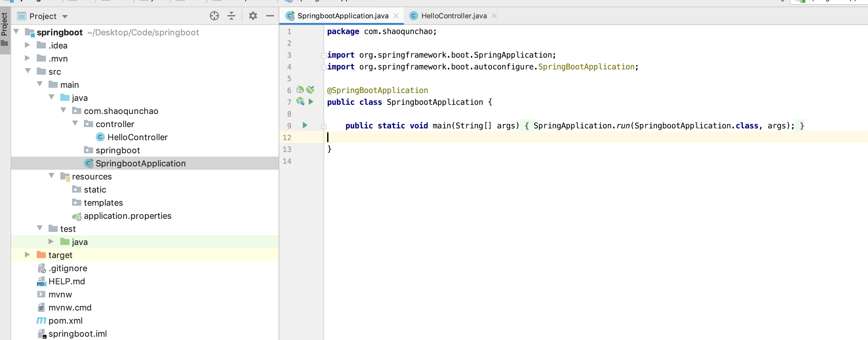This screenshot has height=340, width=868.
Task: Click the application.properties Spring leaf icon
Action: click(77, 216)
